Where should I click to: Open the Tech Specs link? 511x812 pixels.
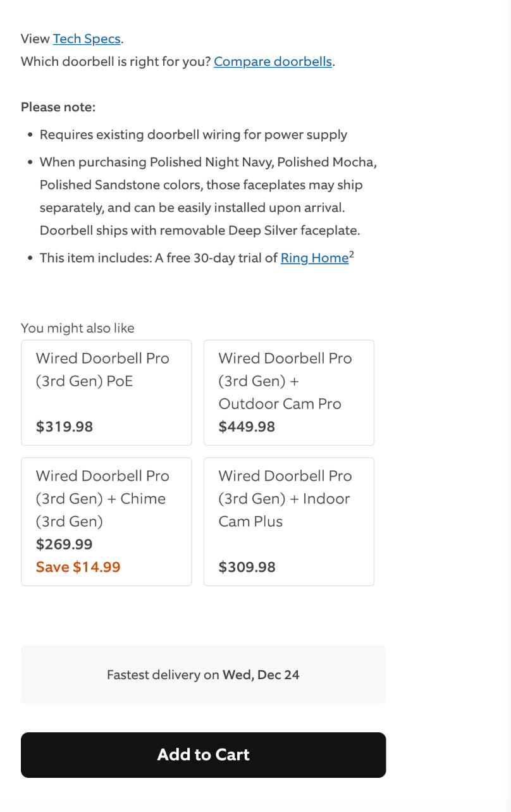[x=87, y=39]
